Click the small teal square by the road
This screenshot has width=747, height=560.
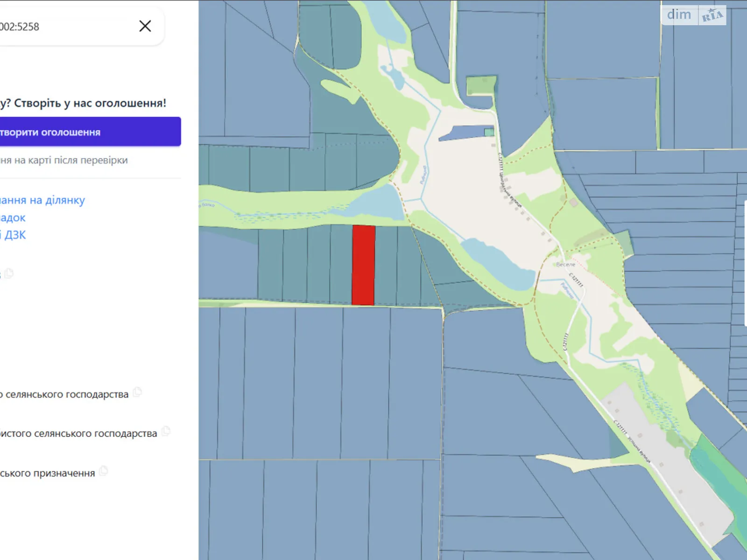click(x=489, y=132)
